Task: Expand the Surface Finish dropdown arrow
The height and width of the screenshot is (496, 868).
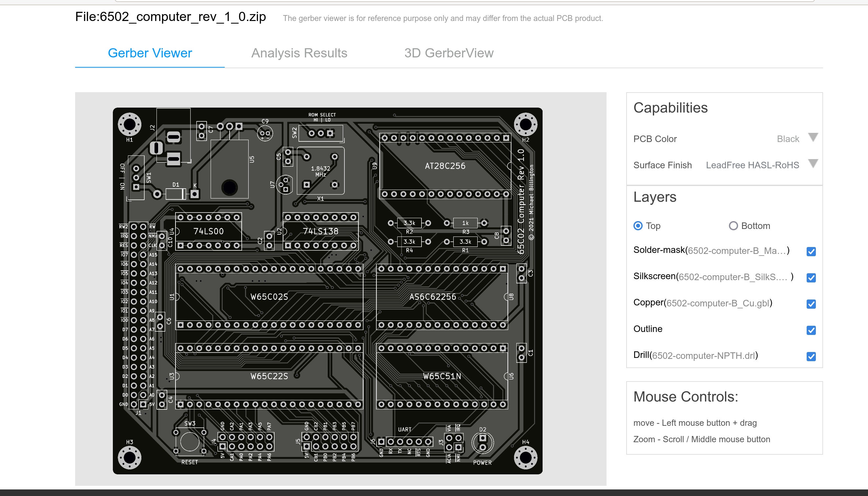Action: (813, 163)
